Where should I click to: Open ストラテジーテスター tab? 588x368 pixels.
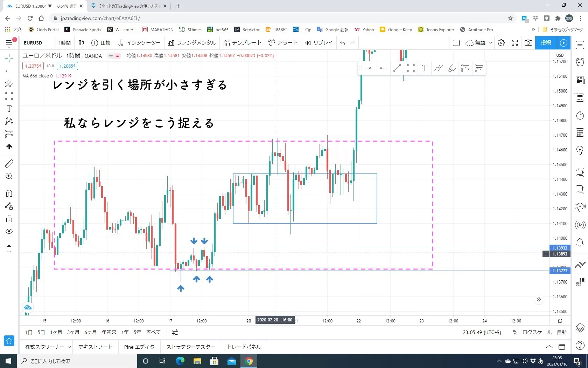pos(190,347)
